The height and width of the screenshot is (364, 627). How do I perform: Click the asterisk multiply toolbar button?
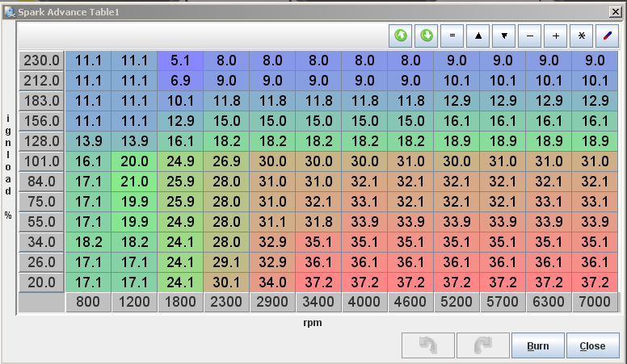pyautogui.click(x=581, y=36)
